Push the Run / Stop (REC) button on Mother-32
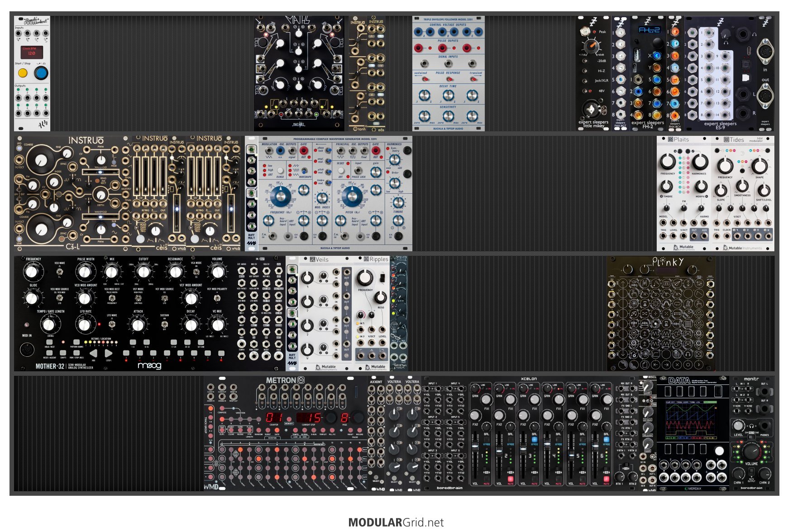Viewport: 793px width, 532px height. 77,352
